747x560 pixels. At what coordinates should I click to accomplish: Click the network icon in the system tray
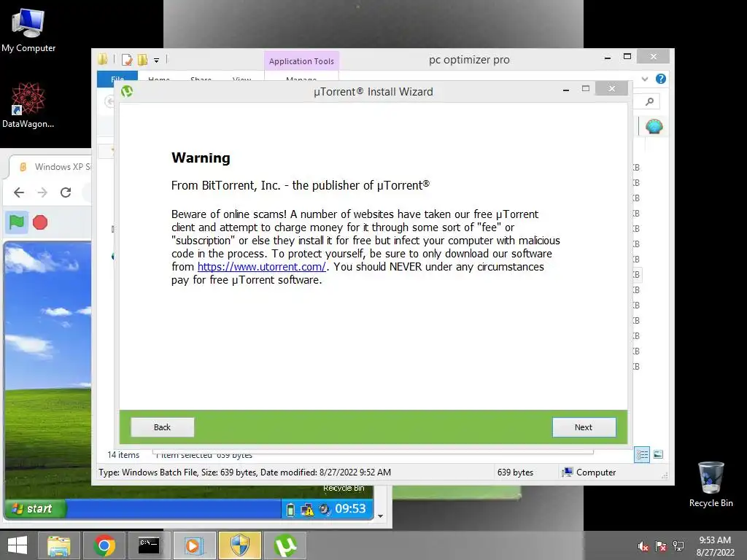(x=678, y=545)
